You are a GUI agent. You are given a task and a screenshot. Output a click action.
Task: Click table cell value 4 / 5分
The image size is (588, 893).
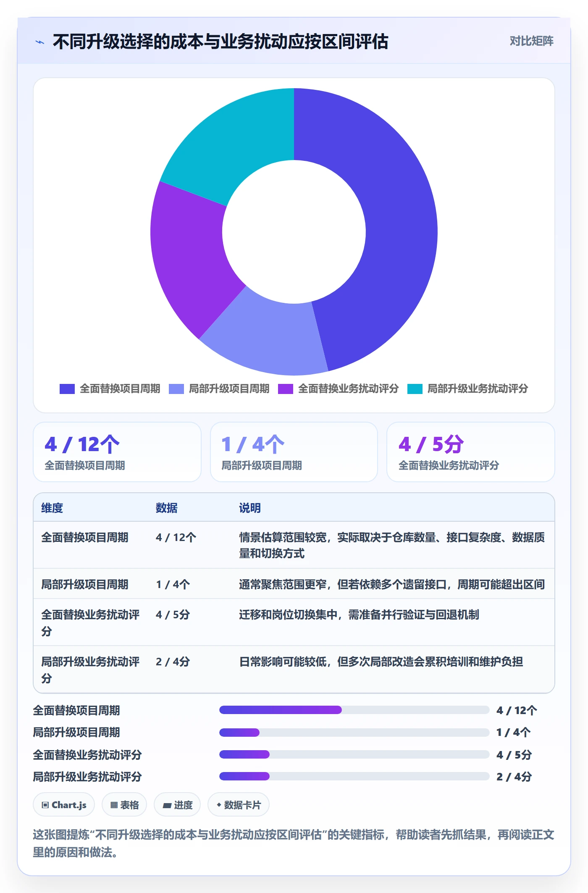(173, 615)
